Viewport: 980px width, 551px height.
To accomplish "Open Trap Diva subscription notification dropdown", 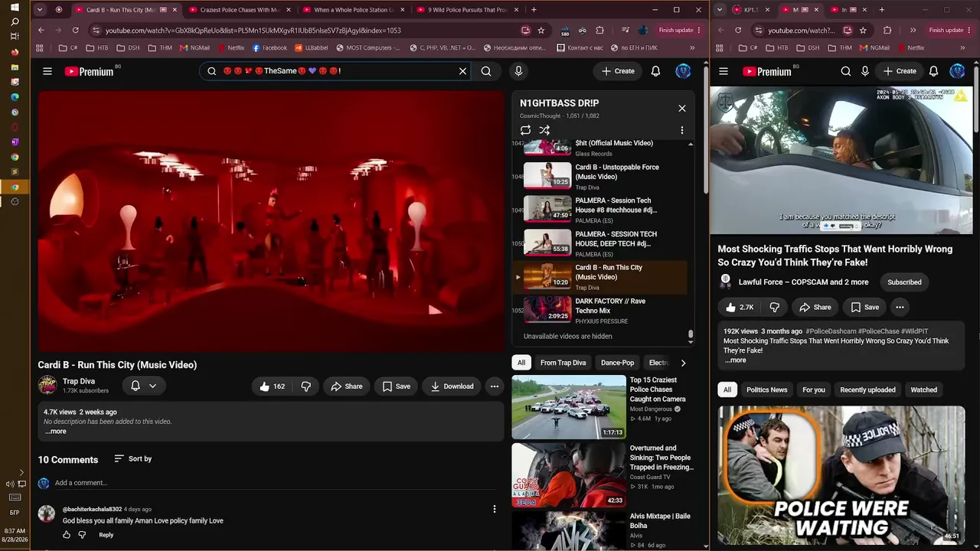I will pyautogui.click(x=144, y=386).
